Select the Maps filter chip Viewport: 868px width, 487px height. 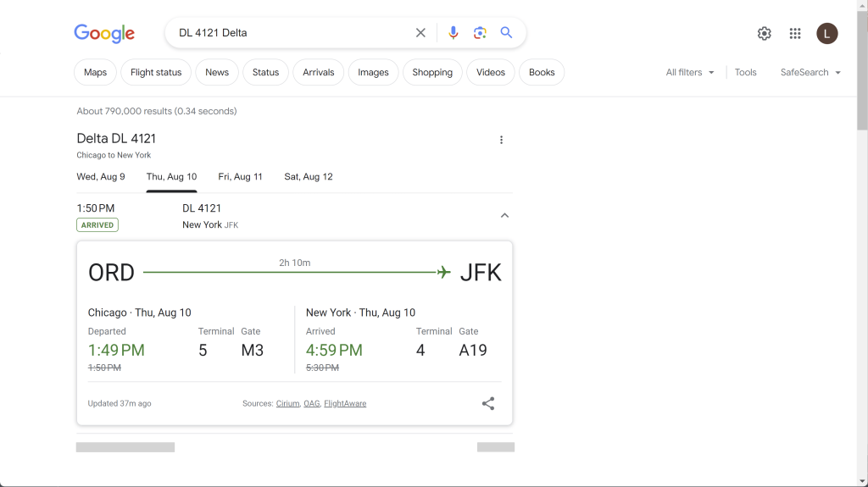point(95,73)
